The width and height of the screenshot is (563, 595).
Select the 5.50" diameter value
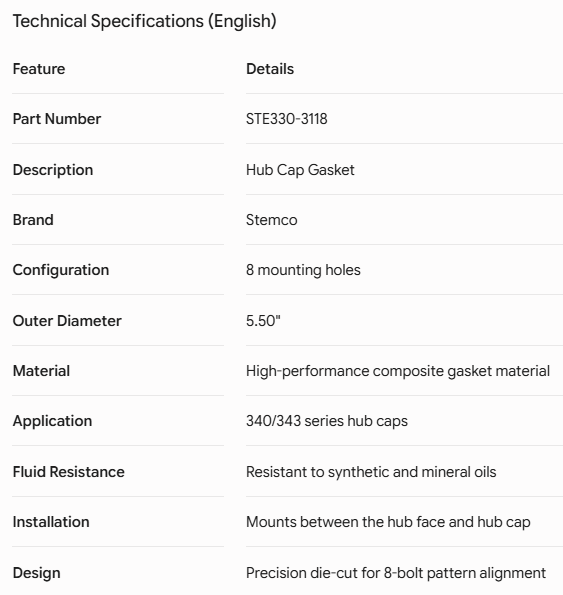point(263,321)
